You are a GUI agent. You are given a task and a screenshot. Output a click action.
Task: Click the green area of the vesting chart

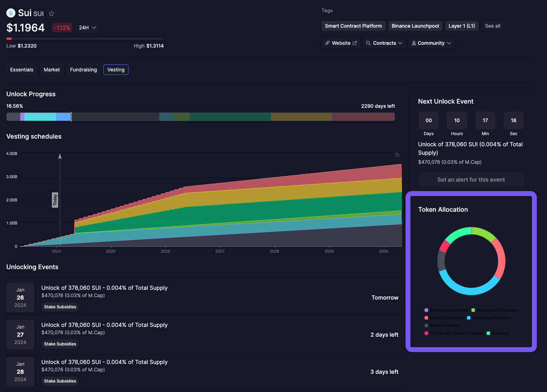click(x=280, y=210)
